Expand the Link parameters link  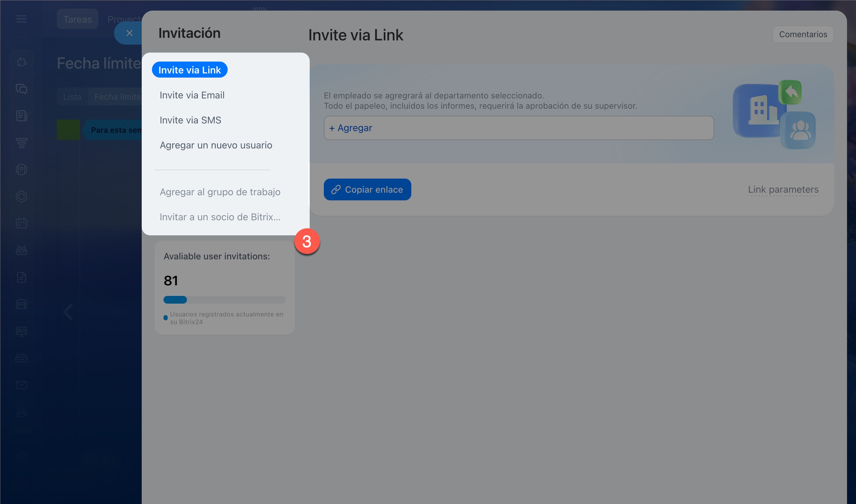(x=783, y=189)
